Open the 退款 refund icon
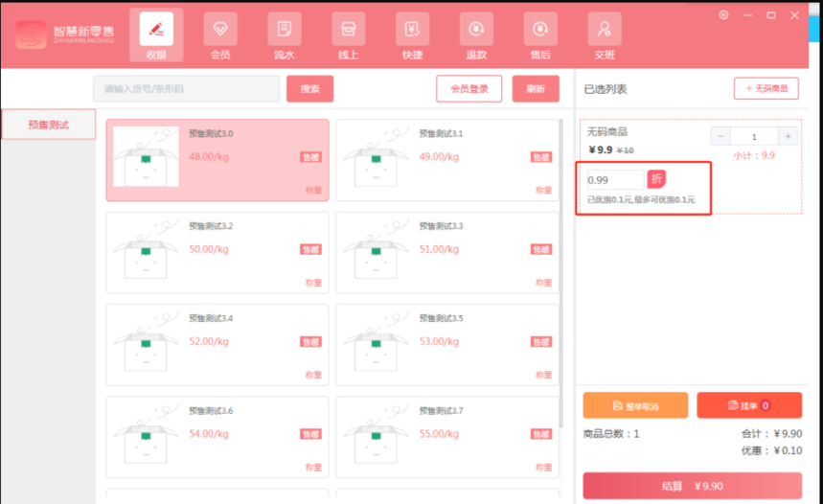This screenshot has width=823, height=504. pos(476,35)
